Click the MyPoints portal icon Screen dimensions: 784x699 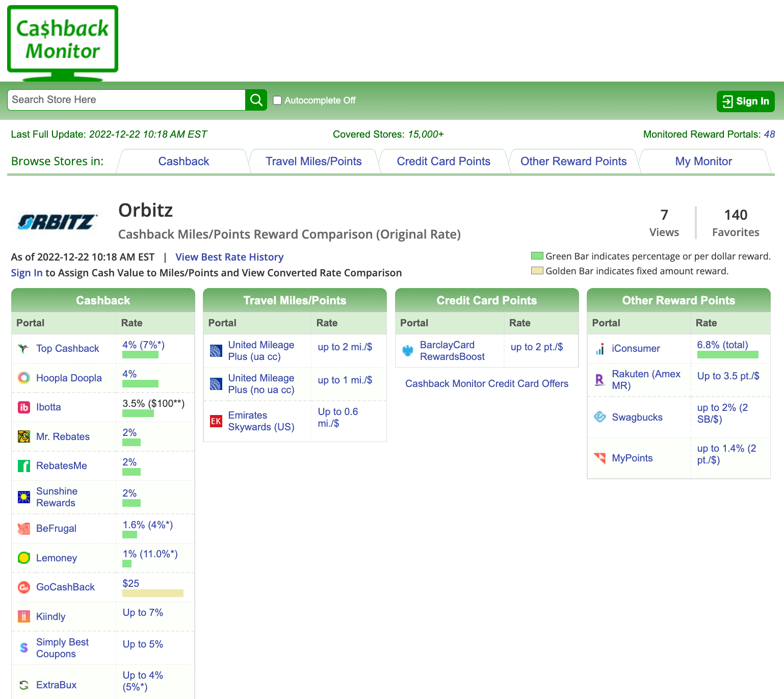(600, 458)
